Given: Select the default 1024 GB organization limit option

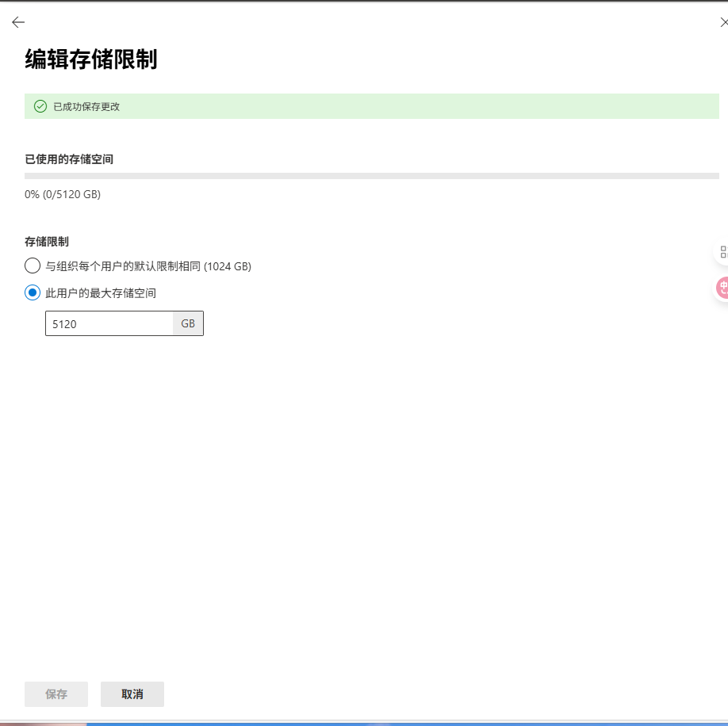Looking at the screenshot, I should coord(32,266).
